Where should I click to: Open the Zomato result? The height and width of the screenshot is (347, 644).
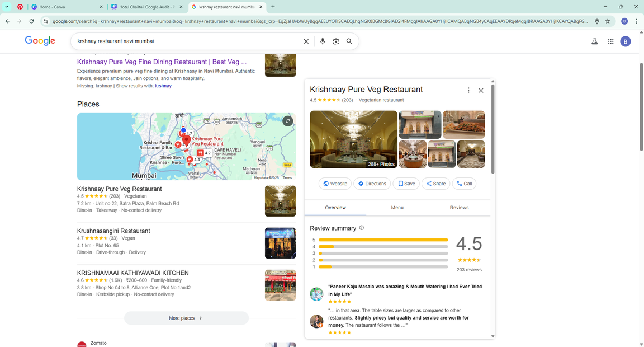point(98,343)
